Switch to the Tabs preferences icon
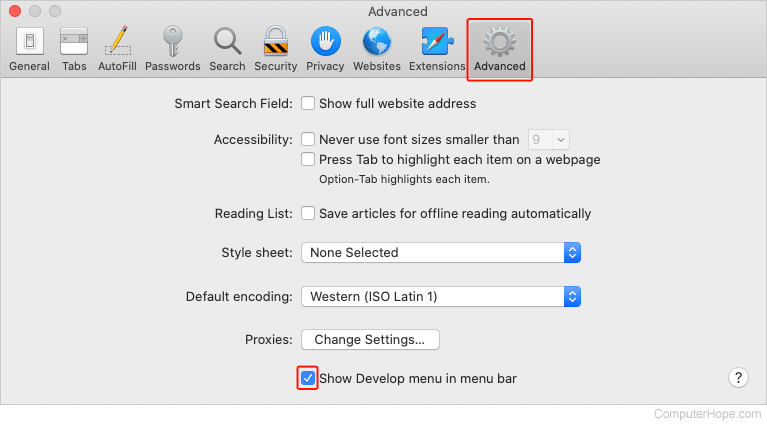 click(74, 48)
